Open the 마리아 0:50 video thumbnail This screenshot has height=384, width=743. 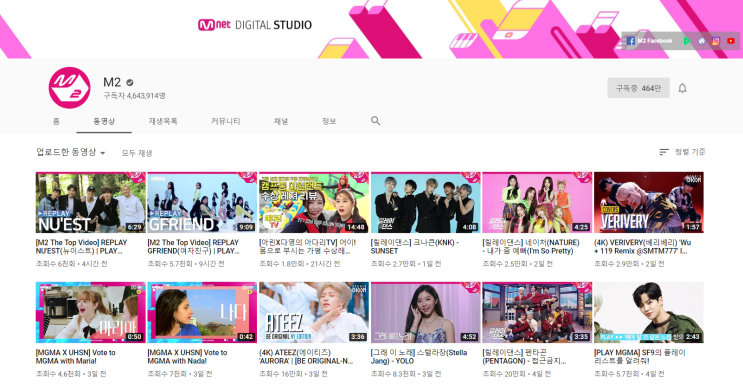click(x=91, y=312)
